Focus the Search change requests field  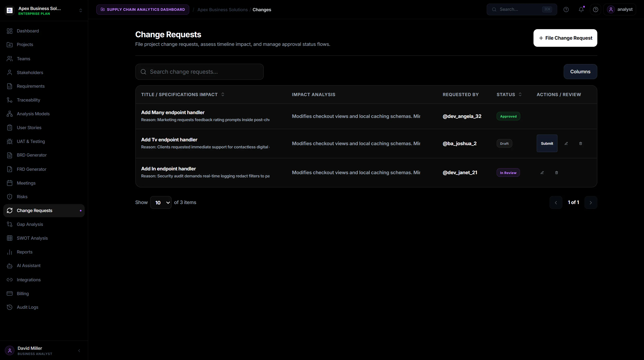click(x=199, y=72)
